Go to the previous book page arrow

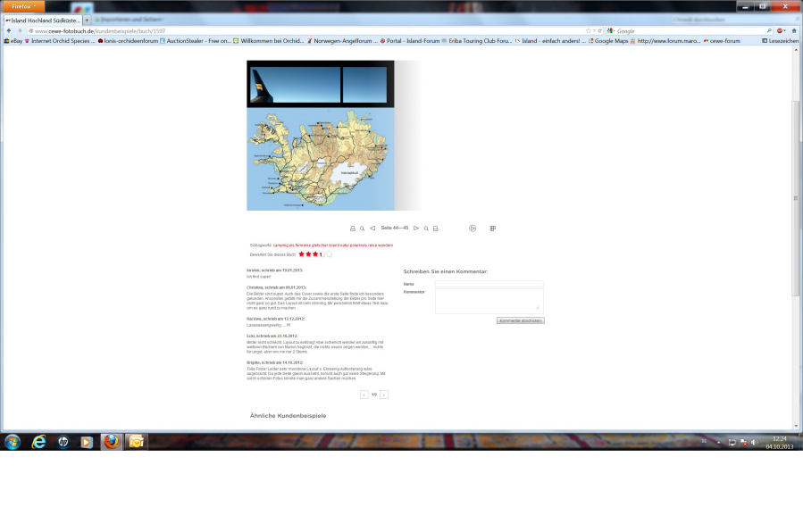point(372,229)
